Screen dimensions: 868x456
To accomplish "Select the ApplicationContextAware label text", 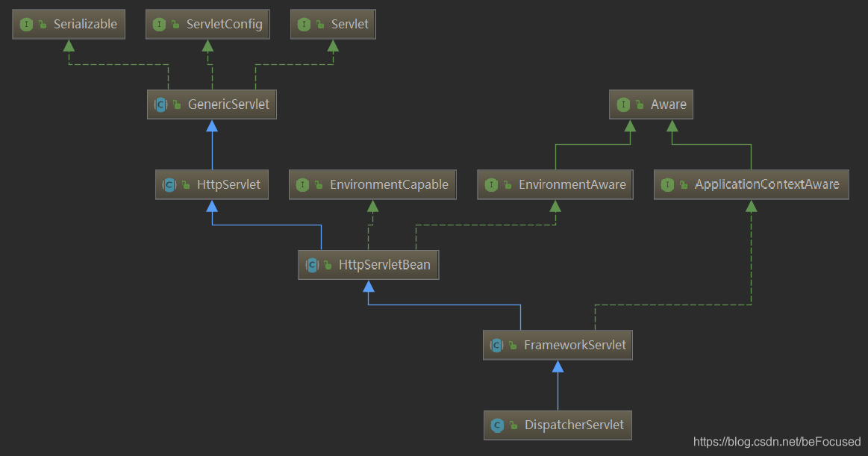I will [767, 185].
